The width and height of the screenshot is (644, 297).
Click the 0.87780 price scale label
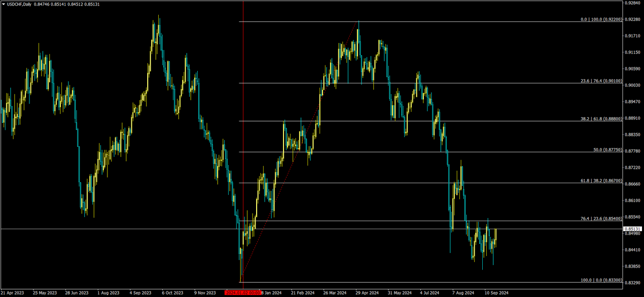click(632, 151)
